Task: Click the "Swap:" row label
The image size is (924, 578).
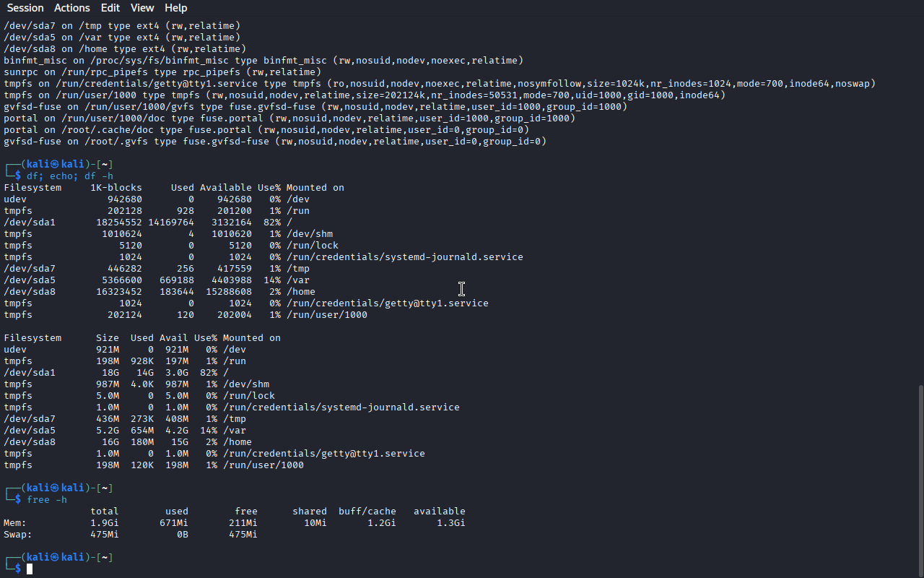Action: tap(18, 535)
